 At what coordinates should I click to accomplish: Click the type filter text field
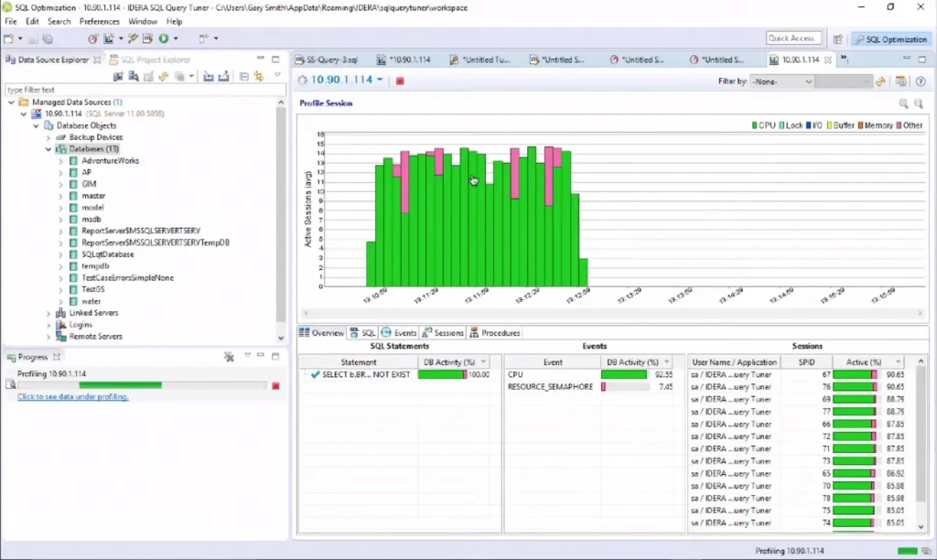tap(145, 90)
